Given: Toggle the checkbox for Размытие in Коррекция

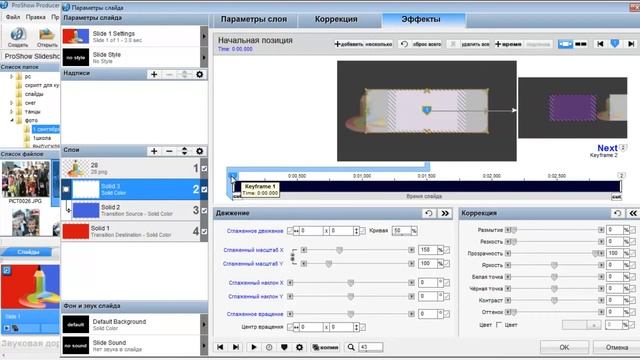Looking at the screenshot, I should tap(632, 230).
